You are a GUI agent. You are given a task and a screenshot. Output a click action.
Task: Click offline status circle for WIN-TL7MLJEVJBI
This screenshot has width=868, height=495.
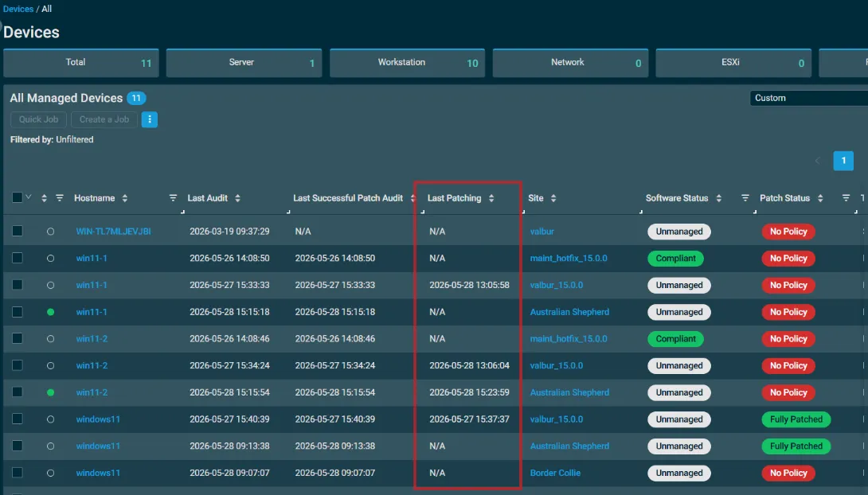[x=50, y=231]
